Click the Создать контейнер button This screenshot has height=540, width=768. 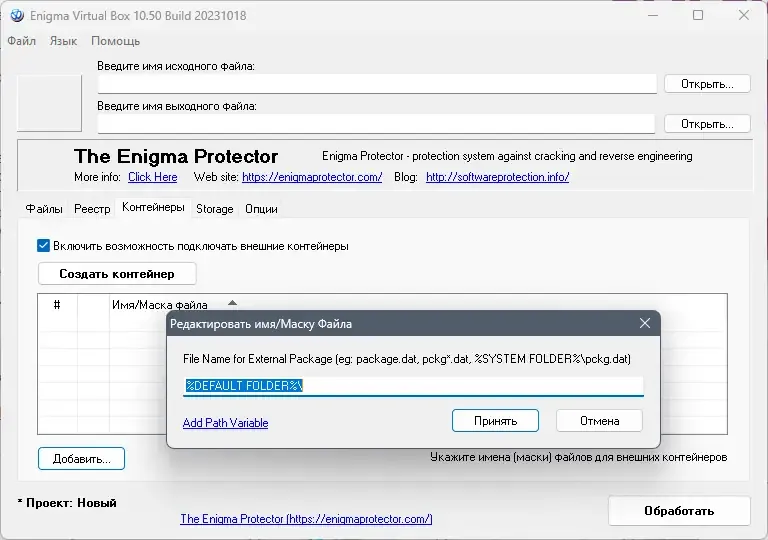pyautogui.click(x=117, y=274)
